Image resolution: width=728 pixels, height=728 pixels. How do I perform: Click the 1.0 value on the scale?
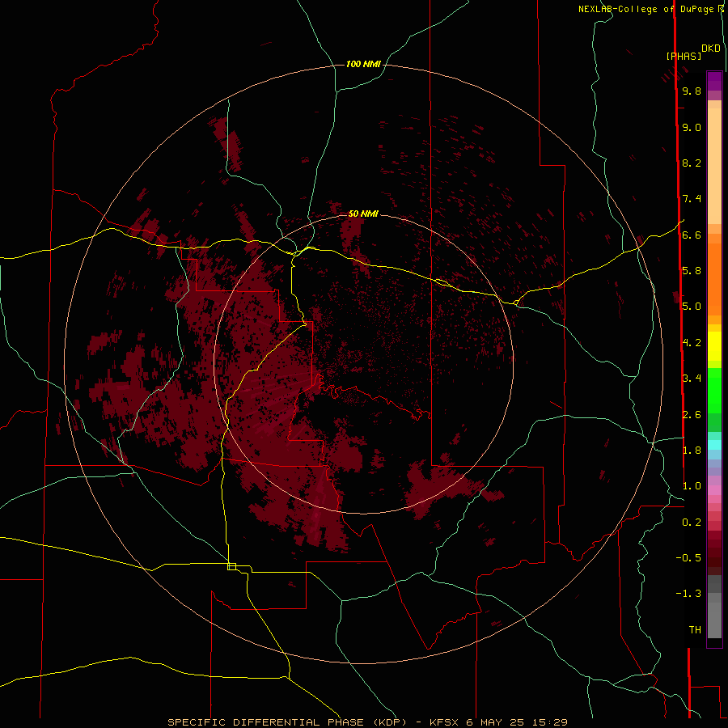click(692, 486)
